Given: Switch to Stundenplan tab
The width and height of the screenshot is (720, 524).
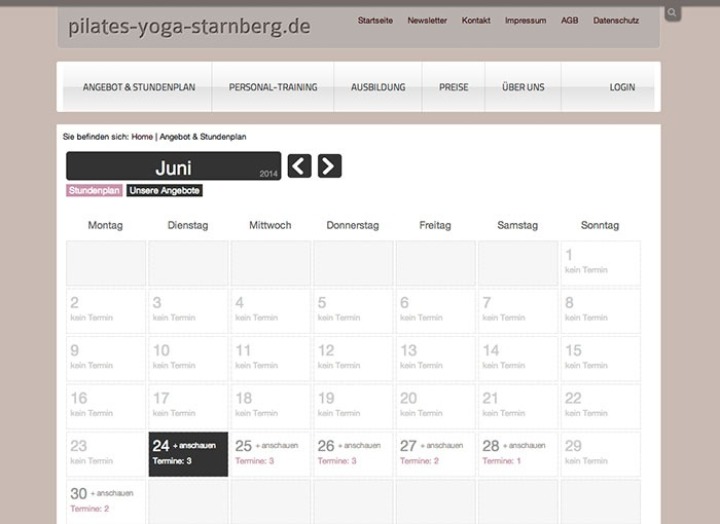Looking at the screenshot, I should click(95, 190).
